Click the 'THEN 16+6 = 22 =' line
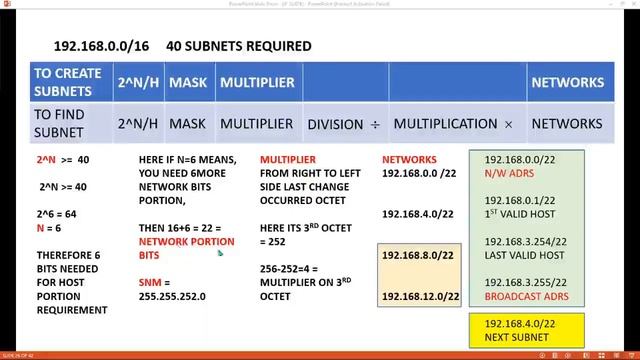 pyautogui.click(x=180, y=228)
